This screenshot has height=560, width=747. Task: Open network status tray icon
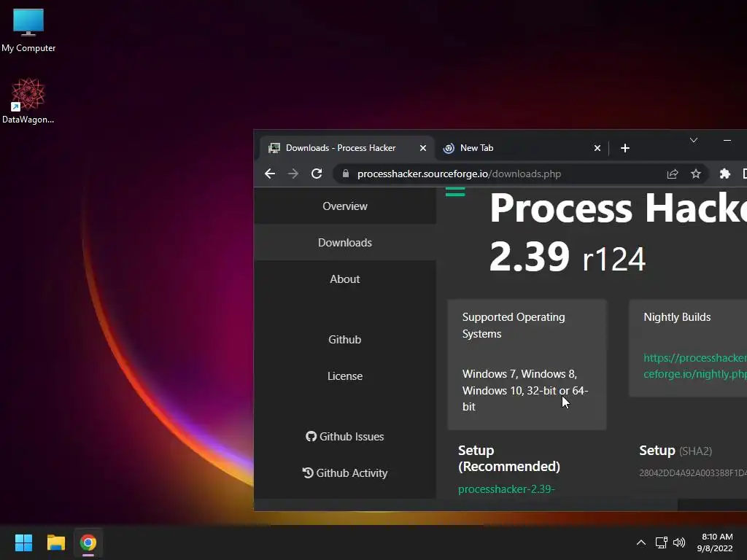(661, 542)
